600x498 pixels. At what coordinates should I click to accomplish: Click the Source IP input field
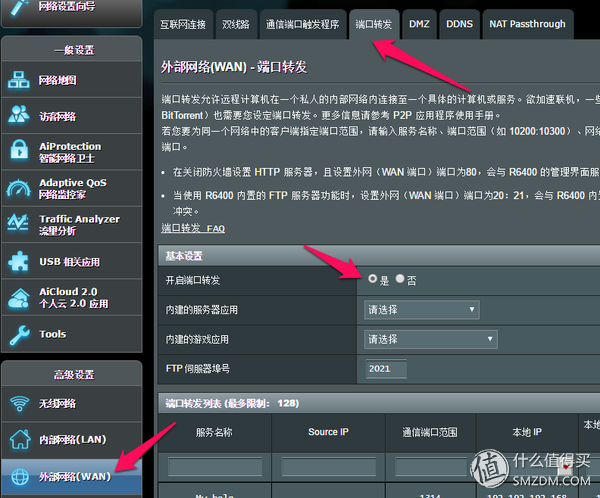(x=328, y=467)
